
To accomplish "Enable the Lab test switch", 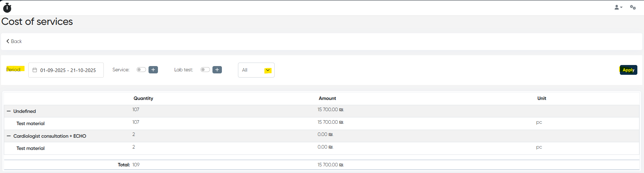I will tap(205, 70).
